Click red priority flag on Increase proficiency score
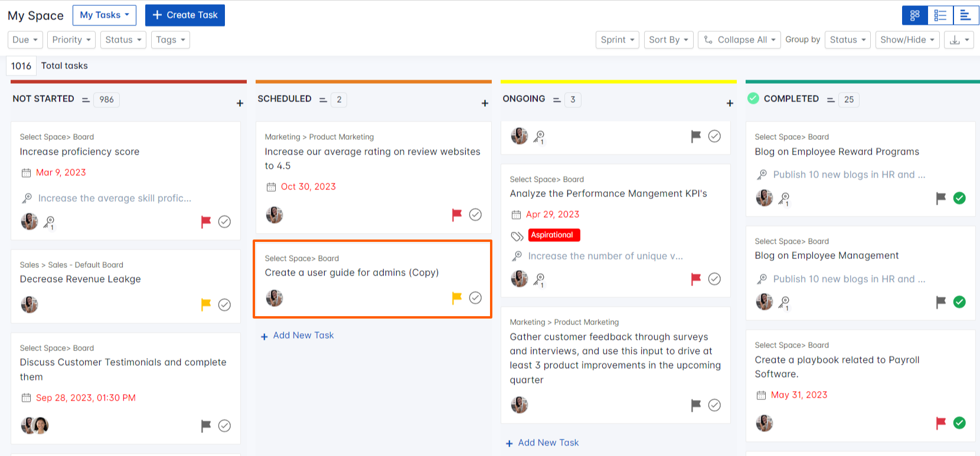The image size is (980, 456). pyautogui.click(x=205, y=222)
